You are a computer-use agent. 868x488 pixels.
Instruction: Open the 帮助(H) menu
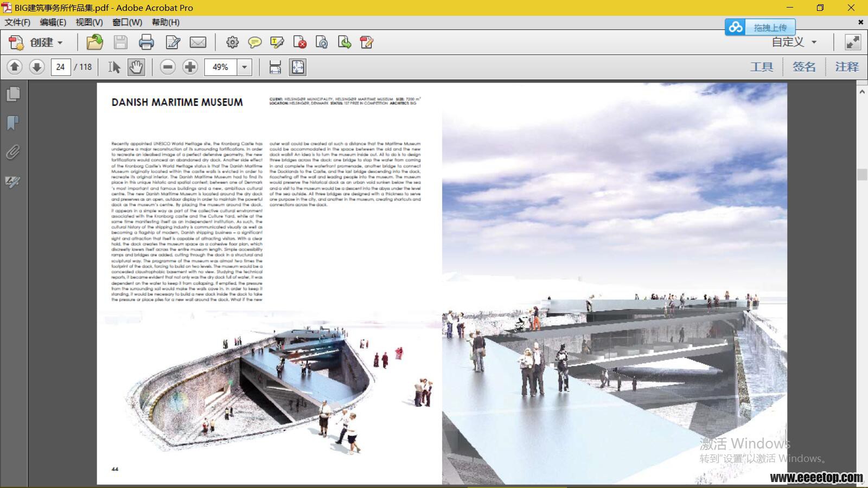(165, 22)
